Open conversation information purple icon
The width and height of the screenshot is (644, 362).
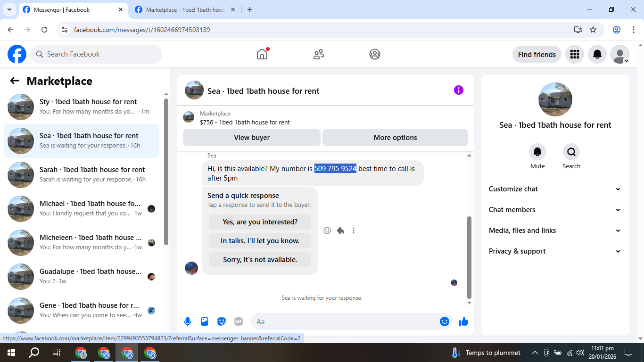click(459, 90)
